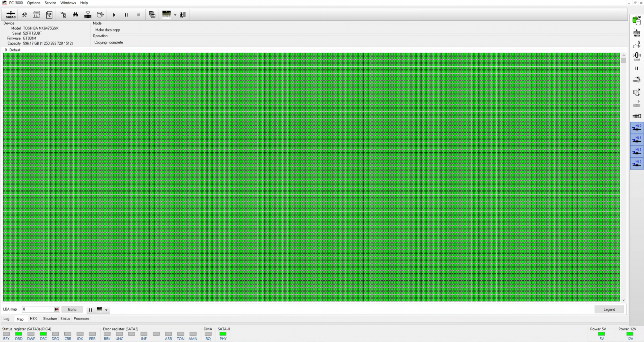Click the pause icon in right sidebar
644x342 pixels.
pyautogui.click(x=637, y=68)
